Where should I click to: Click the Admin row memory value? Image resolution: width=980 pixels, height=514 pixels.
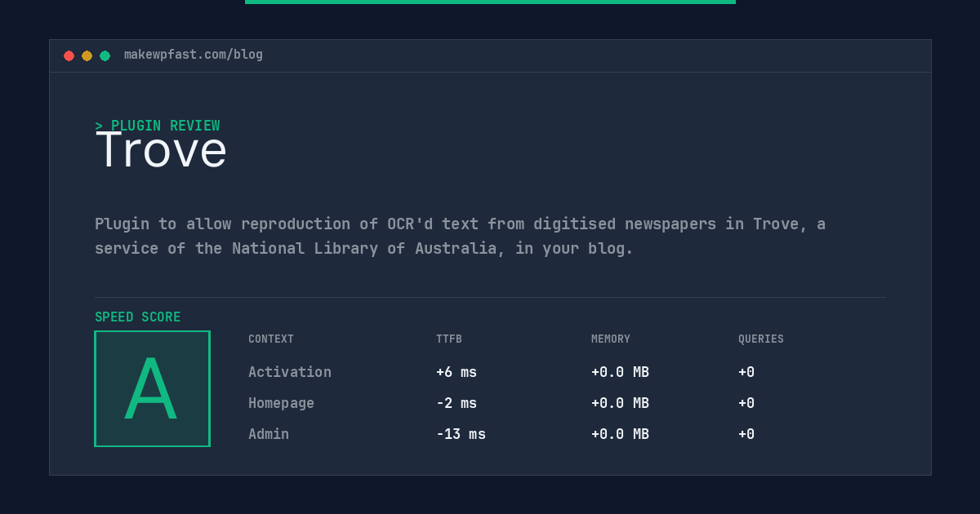coord(620,434)
